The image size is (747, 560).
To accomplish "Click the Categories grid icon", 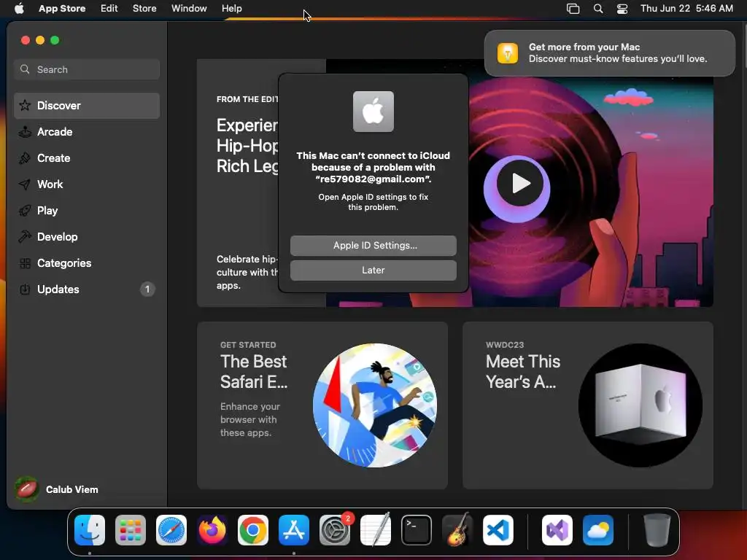I will coord(25,262).
